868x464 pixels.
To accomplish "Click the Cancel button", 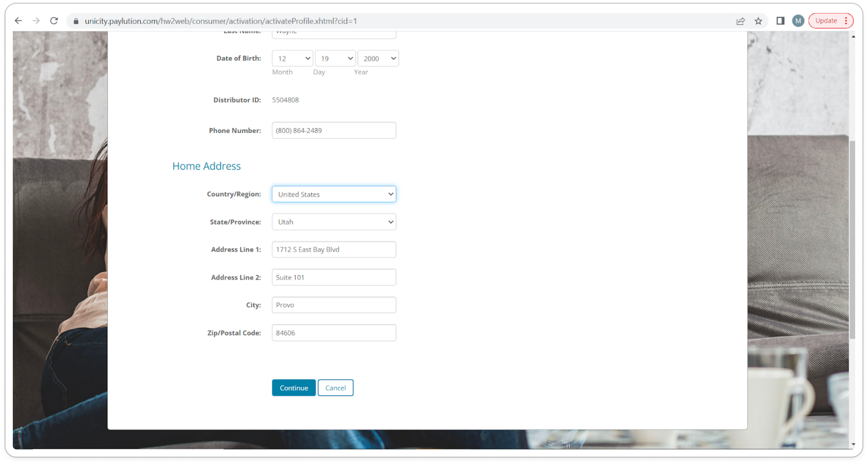I will coord(336,388).
